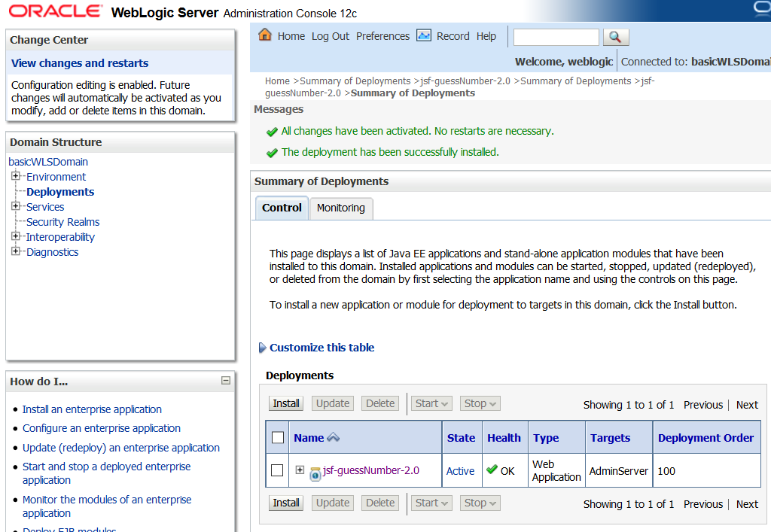
Task: Click the Home breadcrumb link
Action: click(277, 81)
